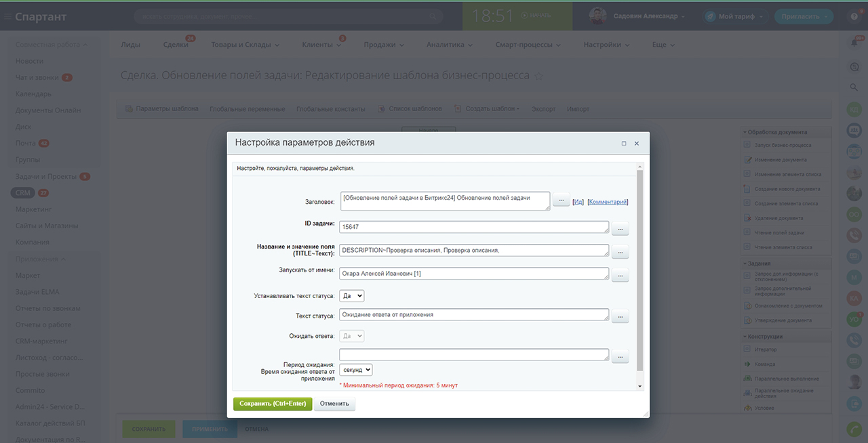Screen dimensions: 868x443
Task: Star the business process template page
Action: click(539, 76)
